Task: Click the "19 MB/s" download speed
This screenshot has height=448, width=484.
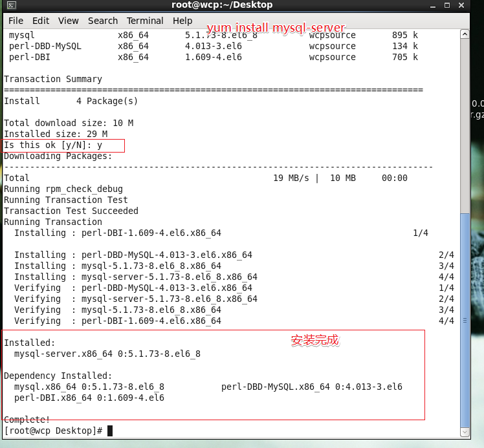Action: coord(291,178)
